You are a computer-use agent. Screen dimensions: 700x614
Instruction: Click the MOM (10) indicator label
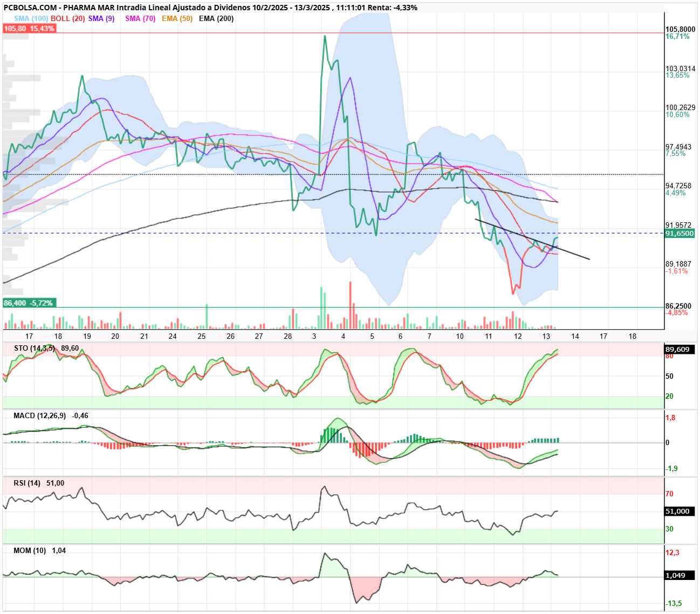30,551
